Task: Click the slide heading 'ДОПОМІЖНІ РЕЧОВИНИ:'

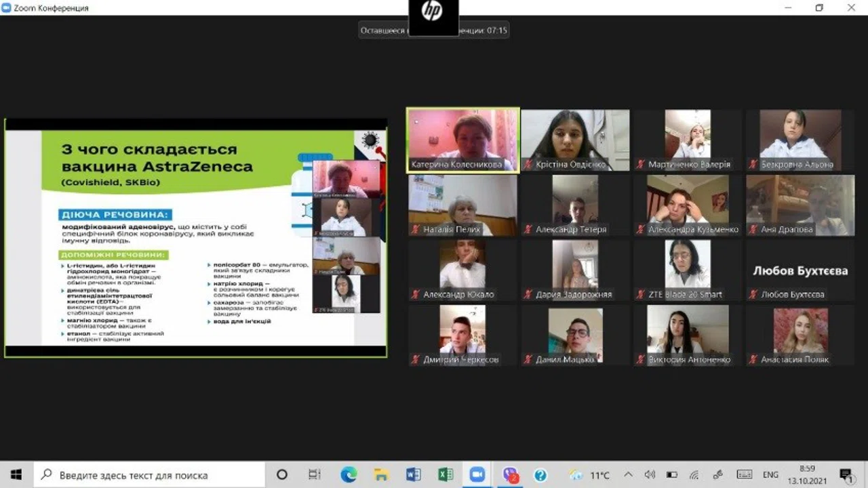Action: [x=114, y=255]
